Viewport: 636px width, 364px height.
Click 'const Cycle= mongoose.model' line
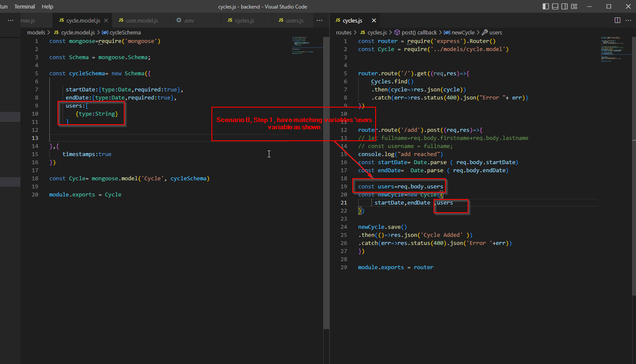click(129, 178)
